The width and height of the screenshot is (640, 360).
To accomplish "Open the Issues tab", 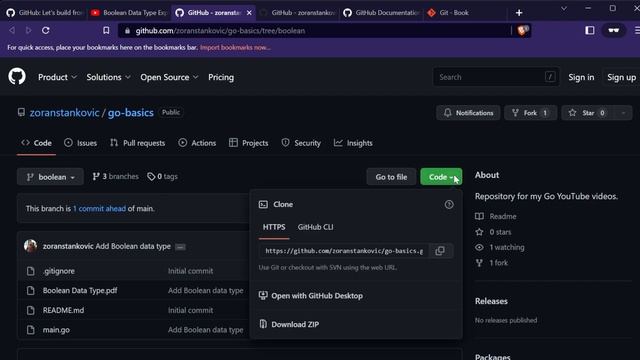I will [80, 143].
